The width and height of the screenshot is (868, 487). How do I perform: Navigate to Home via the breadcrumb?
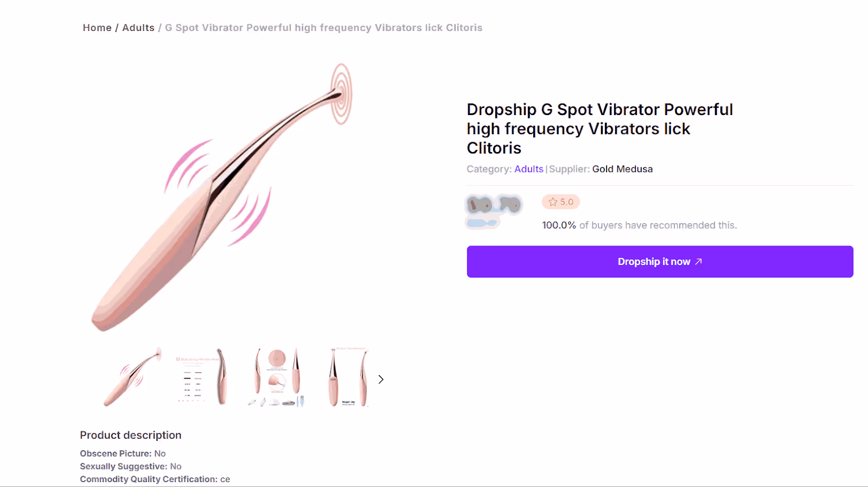point(97,28)
